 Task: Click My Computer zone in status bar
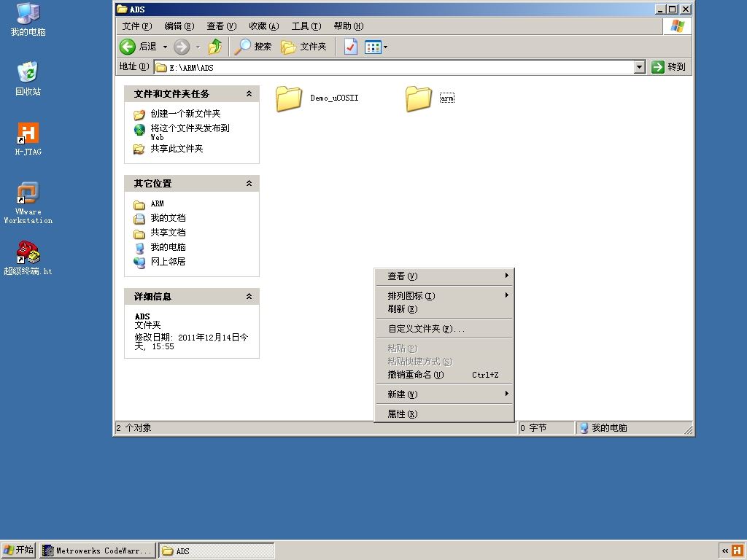634,427
